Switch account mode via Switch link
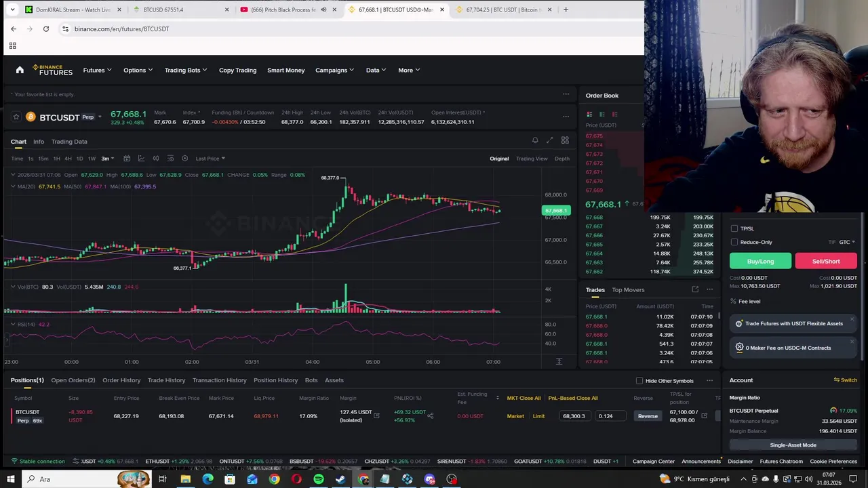This screenshot has width=868, height=488. [846, 380]
